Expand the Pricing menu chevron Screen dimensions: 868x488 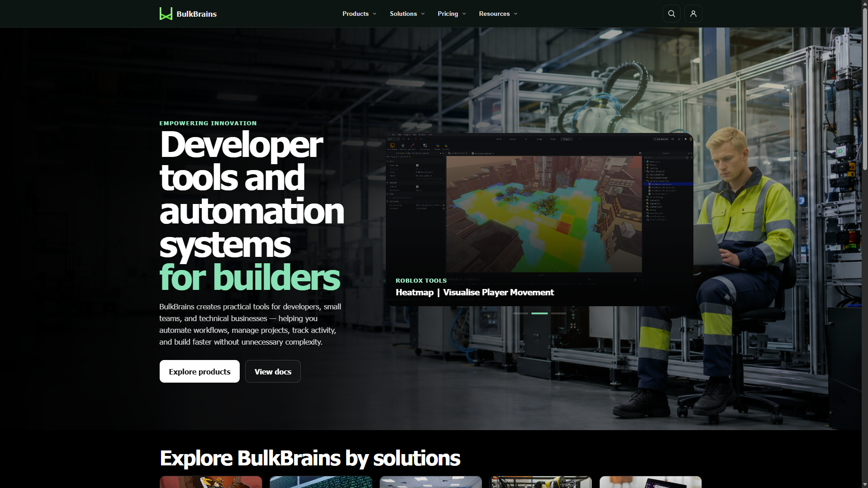point(464,14)
